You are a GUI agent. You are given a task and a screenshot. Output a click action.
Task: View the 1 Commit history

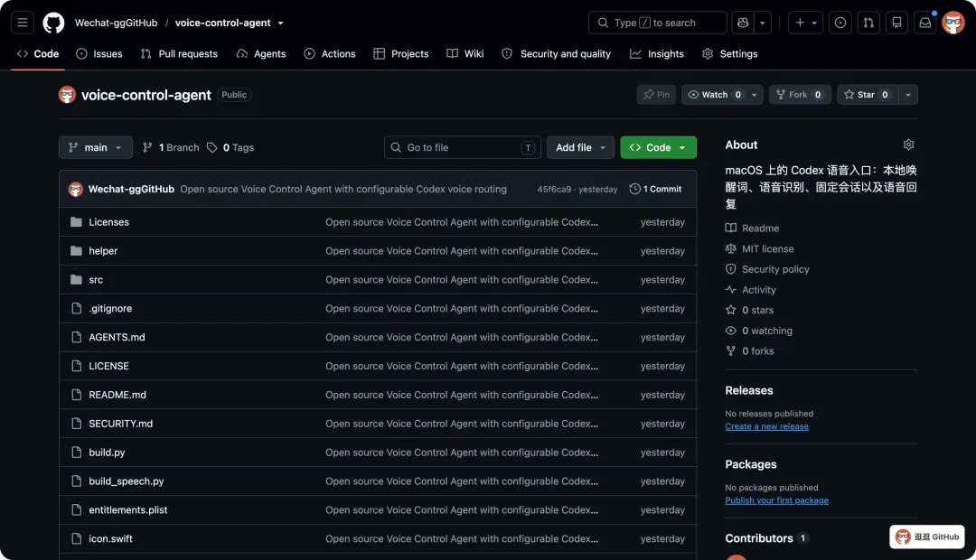(x=655, y=189)
